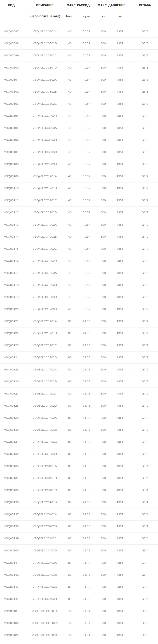
Task: Click the МАКС. РАСХОД column header
Action: pos(78,5)
